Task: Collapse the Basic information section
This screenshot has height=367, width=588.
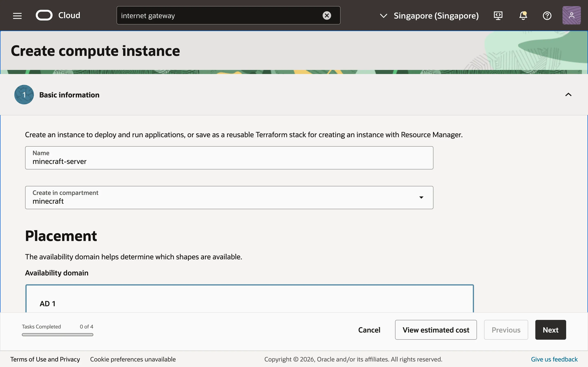Action: pos(568,94)
